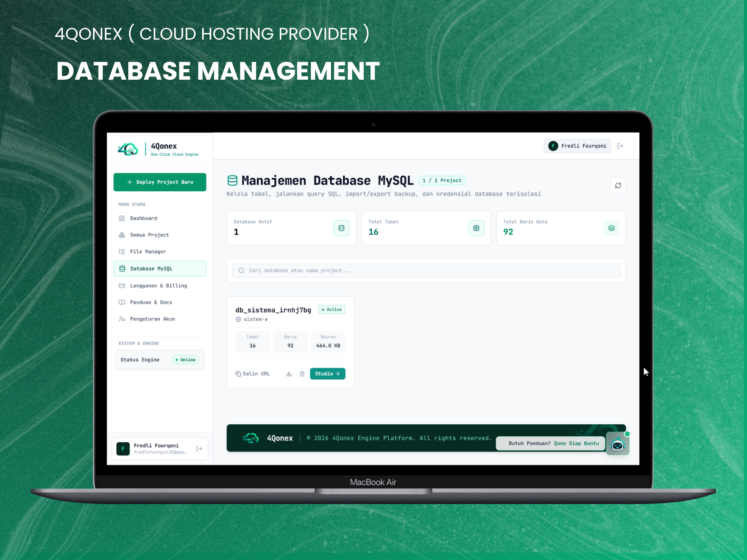Open Langganan & Billing page
The image size is (747, 560).
point(160,285)
